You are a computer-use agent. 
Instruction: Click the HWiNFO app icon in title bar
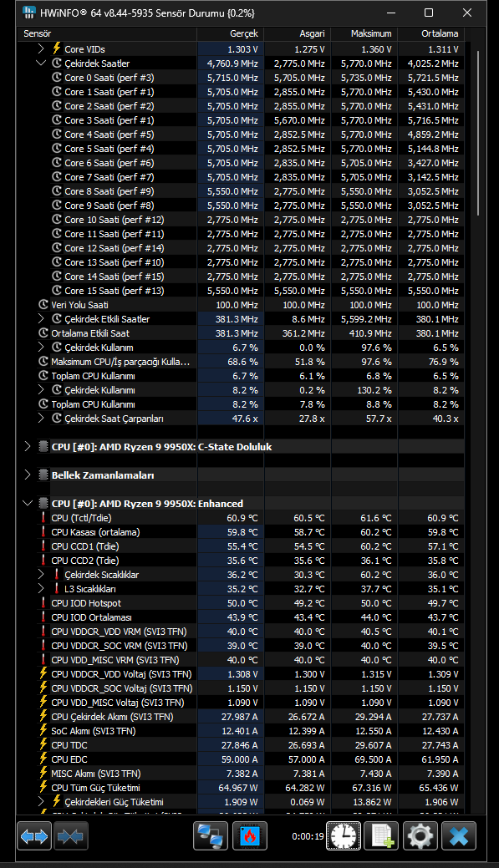29,13
